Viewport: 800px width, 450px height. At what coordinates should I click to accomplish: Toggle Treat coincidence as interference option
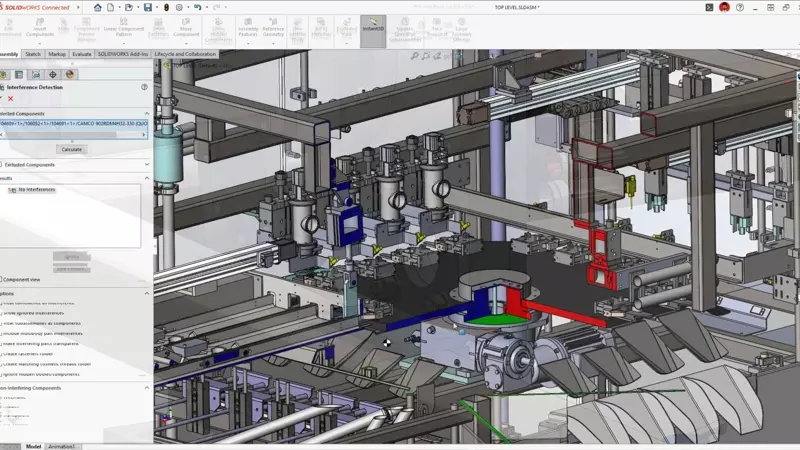[2, 303]
